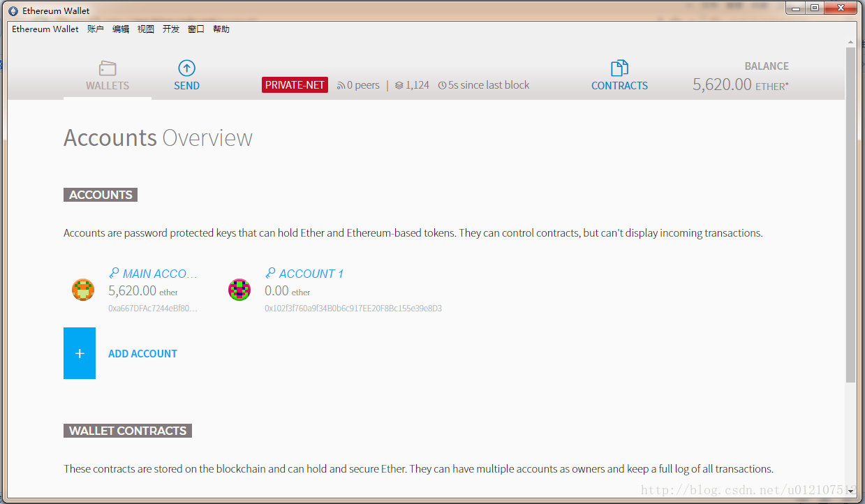Switch to the WALLETS tab label

108,86
